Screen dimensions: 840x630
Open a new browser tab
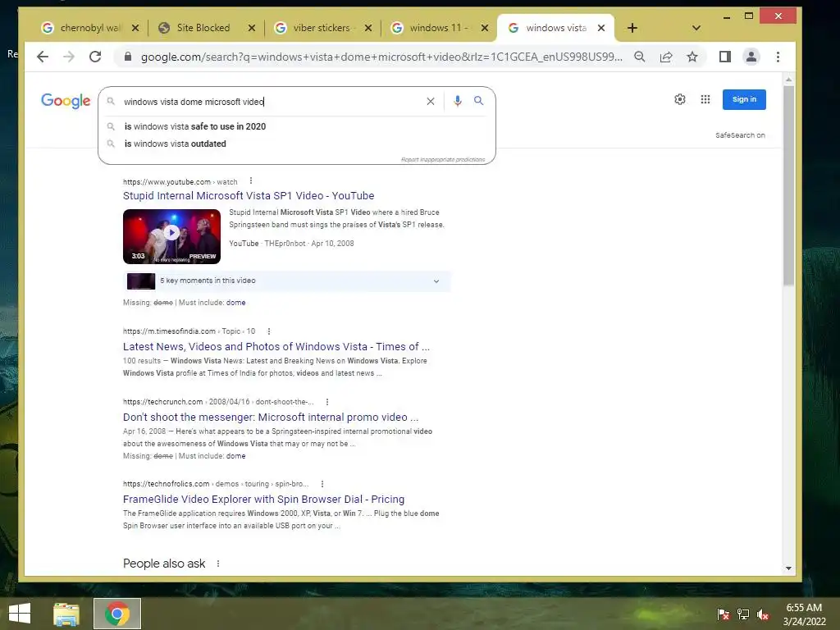coord(632,28)
